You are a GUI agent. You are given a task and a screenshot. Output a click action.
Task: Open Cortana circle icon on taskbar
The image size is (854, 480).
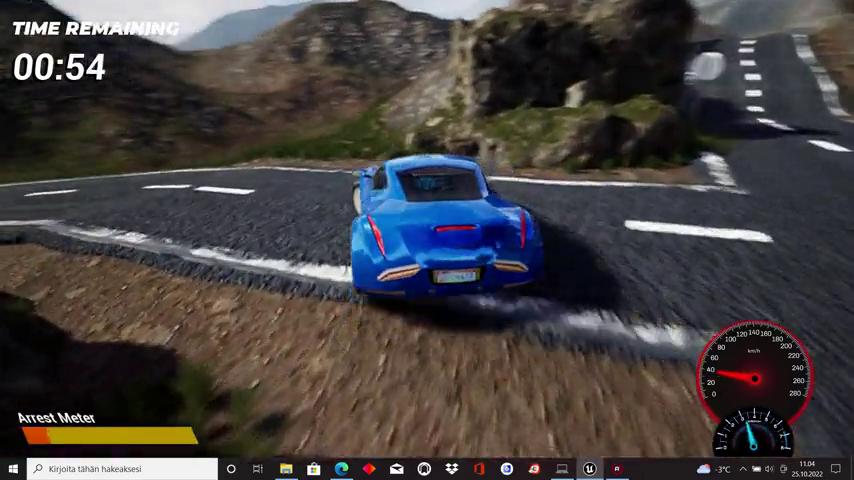(231, 469)
